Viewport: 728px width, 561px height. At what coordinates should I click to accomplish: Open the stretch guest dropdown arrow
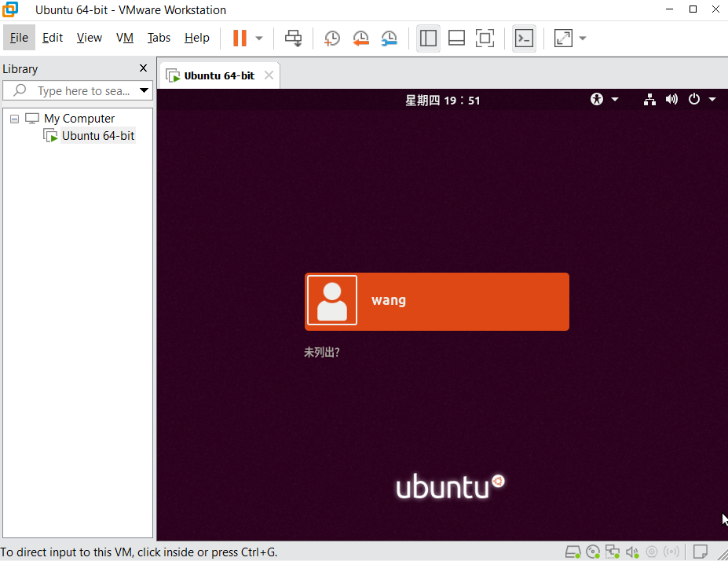click(x=583, y=38)
